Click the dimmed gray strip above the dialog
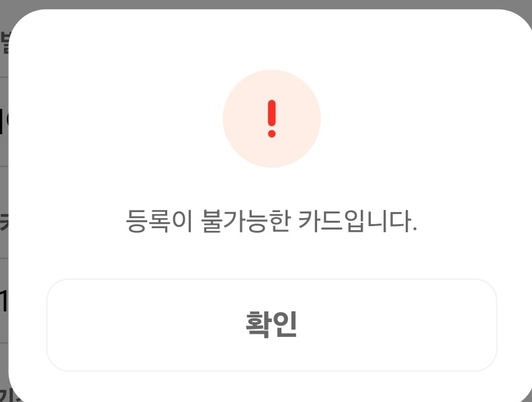This screenshot has height=402, width=532. tap(266, 4)
